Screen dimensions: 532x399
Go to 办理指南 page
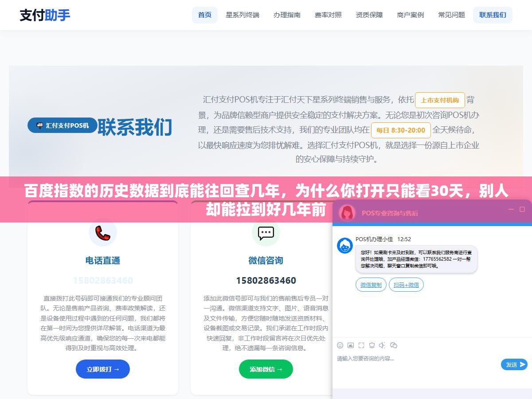click(287, 15)
